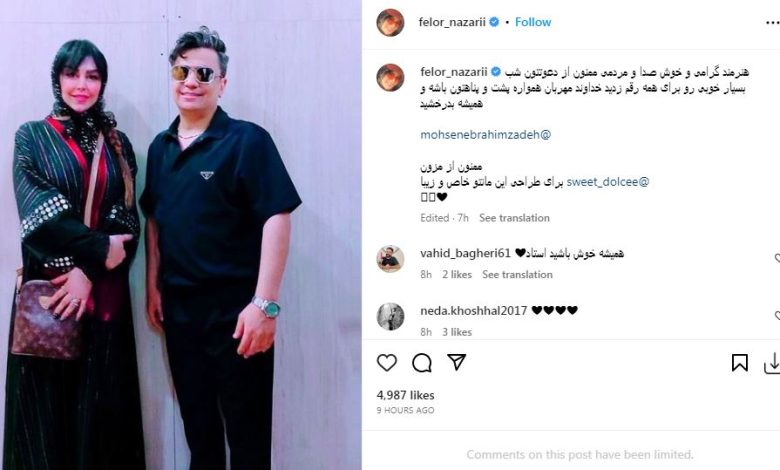
Task: Open neda.khoshhal2017 profile avatar
Action: [x=390, y=316]
